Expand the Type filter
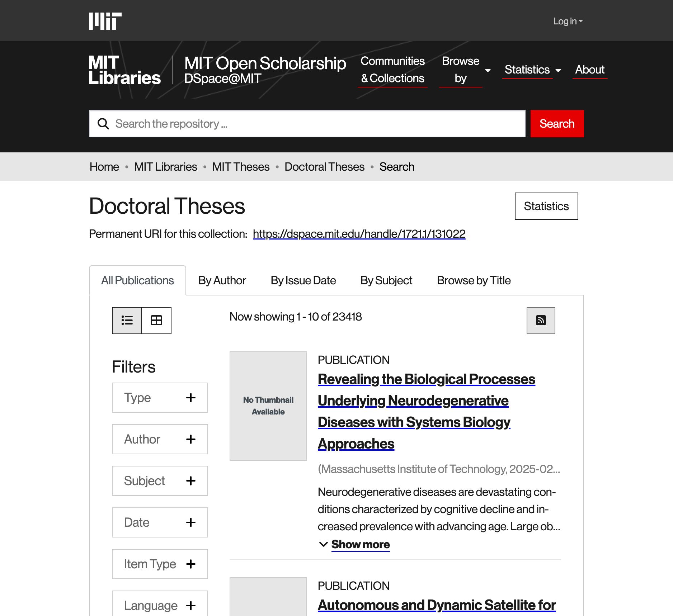Screen dimensions: 673x616 (160, 397)
